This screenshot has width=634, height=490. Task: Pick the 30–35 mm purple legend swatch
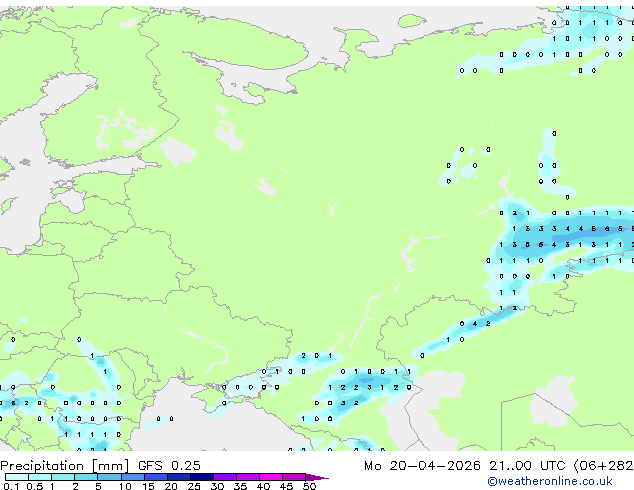click(225, 477)
